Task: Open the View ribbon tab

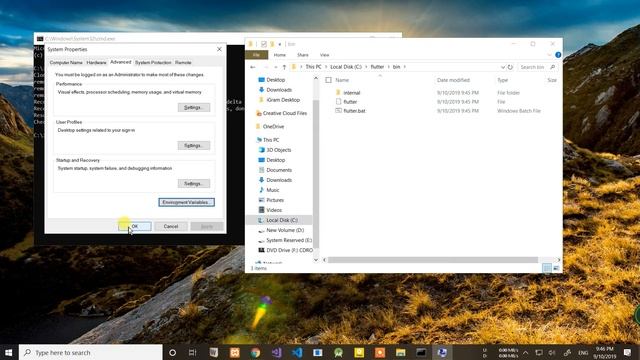Action: [324, 55]
